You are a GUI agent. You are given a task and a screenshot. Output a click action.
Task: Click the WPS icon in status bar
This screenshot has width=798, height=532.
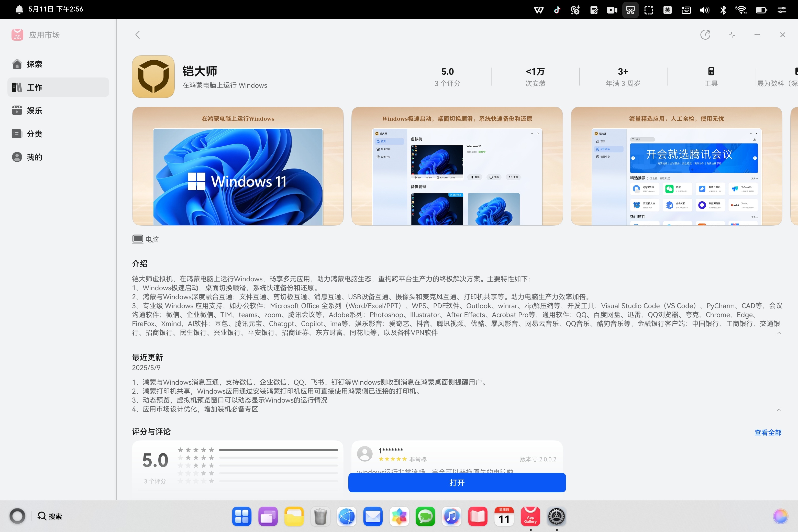pos(538,10)
